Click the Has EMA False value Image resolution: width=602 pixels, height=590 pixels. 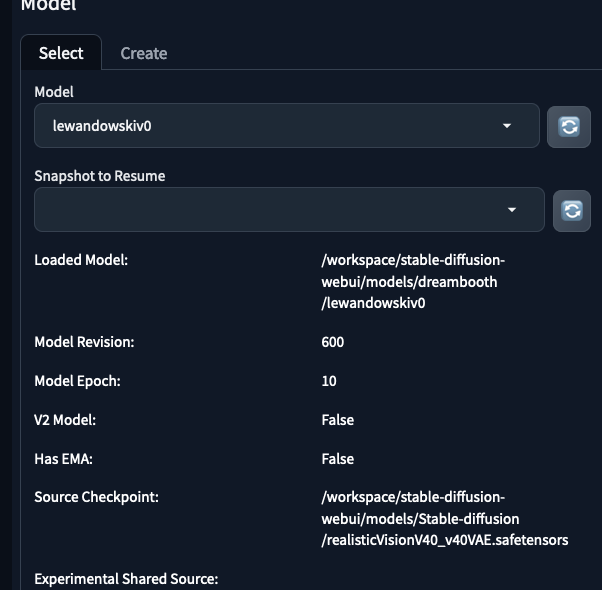pos(338,459)
